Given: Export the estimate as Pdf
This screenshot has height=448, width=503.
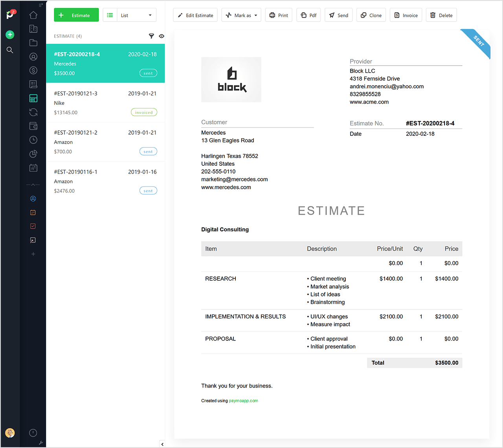Looking at the screenshot, I should pos(308,15).
